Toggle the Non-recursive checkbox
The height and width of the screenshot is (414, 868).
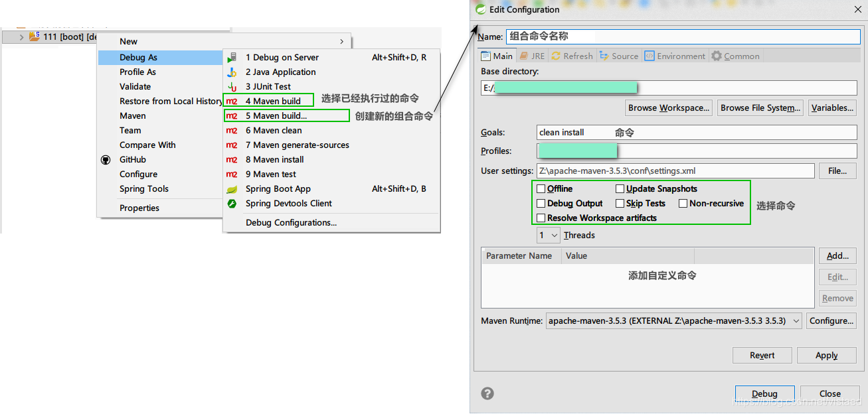(683, 204)
